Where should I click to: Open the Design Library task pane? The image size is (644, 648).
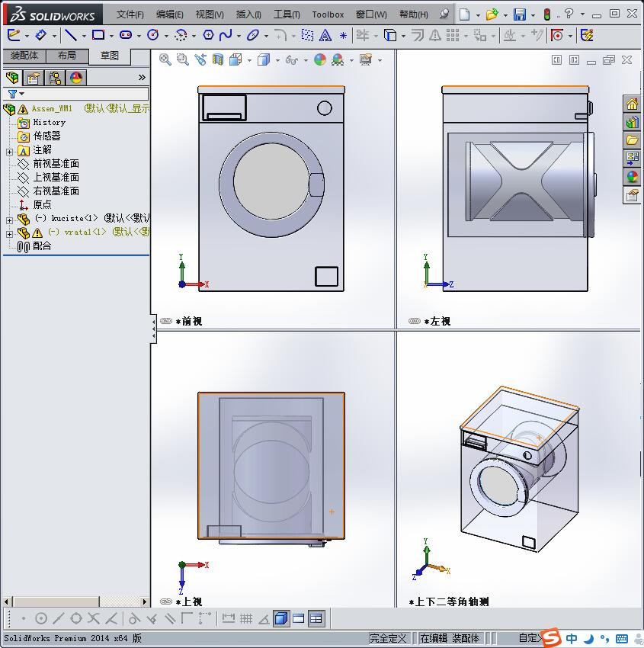point(632,122)
